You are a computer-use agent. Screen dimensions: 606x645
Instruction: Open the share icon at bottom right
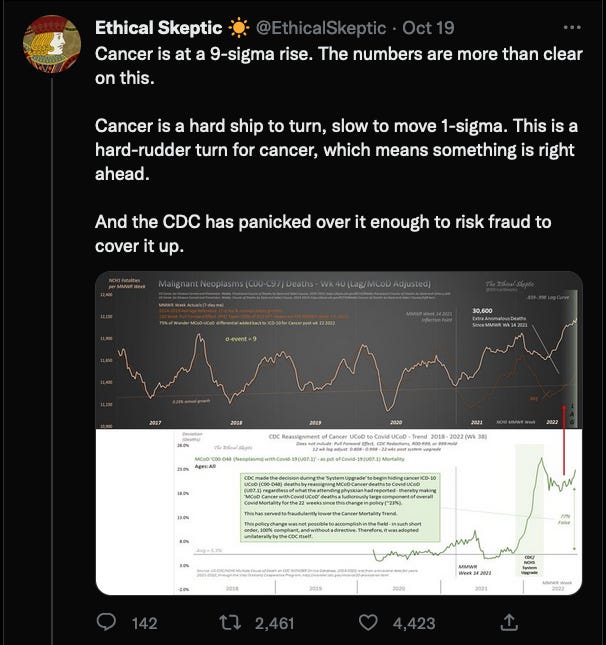(x=508, y=622)
